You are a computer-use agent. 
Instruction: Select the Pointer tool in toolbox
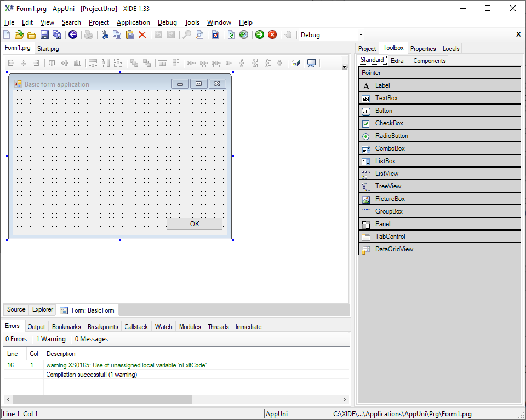point(439,73)
